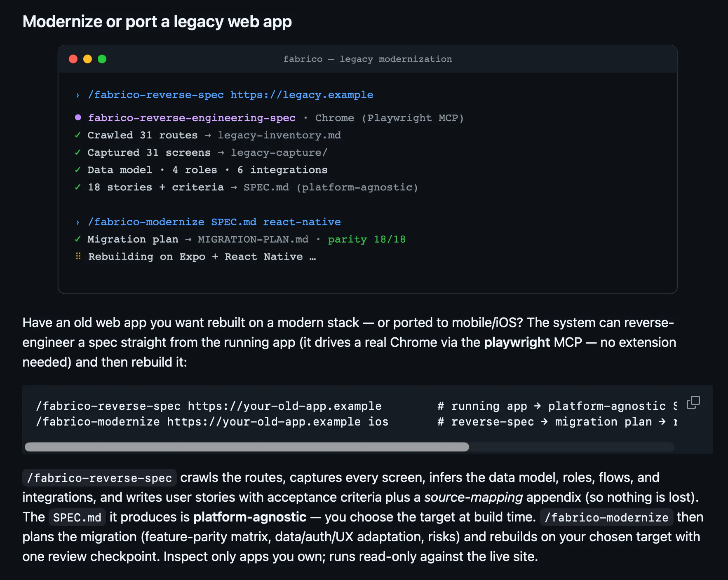Click the bold playwright word in the paragraph
The width and height of the screenshot is (728, 580).
click(517, 342)
